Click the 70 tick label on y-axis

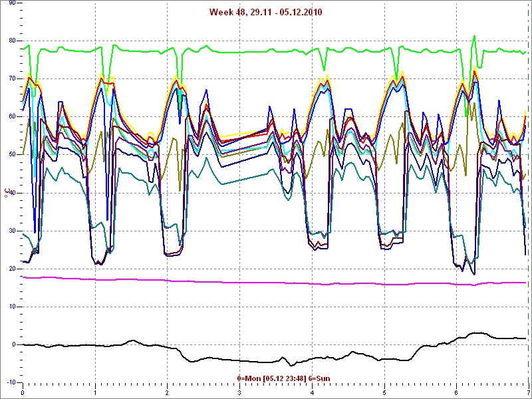11,78
